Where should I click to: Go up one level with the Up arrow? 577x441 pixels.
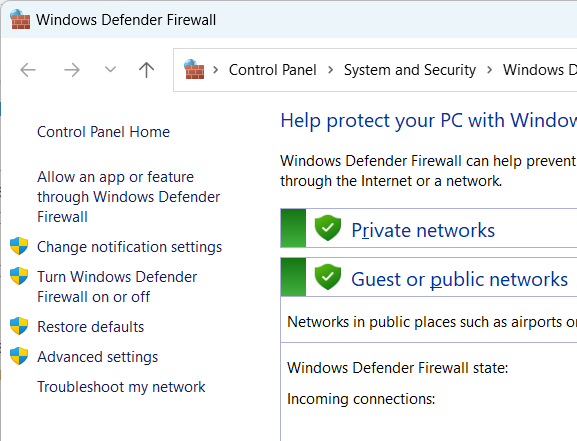point(146,70)
